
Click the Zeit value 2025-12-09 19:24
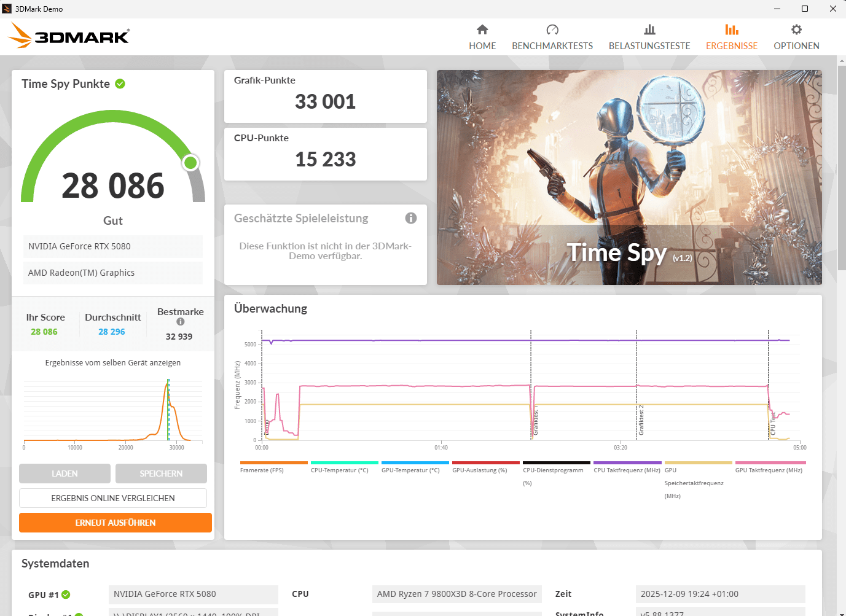pos(721,594)
